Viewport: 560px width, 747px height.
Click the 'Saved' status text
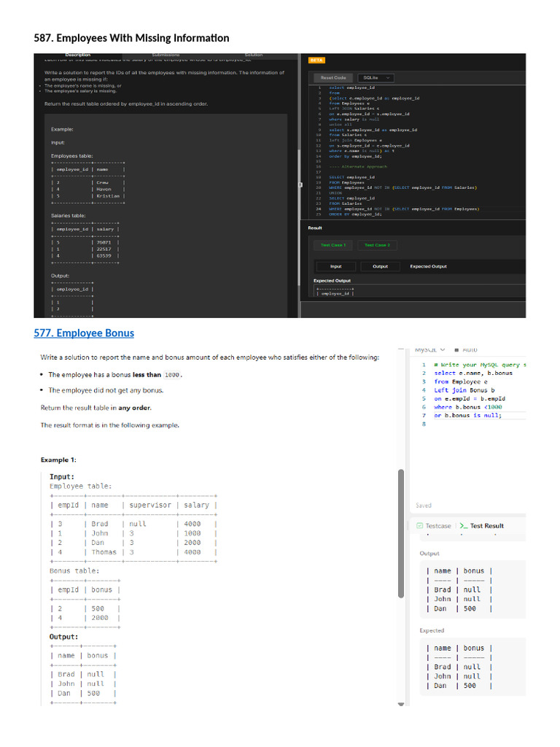pos(424,506)
